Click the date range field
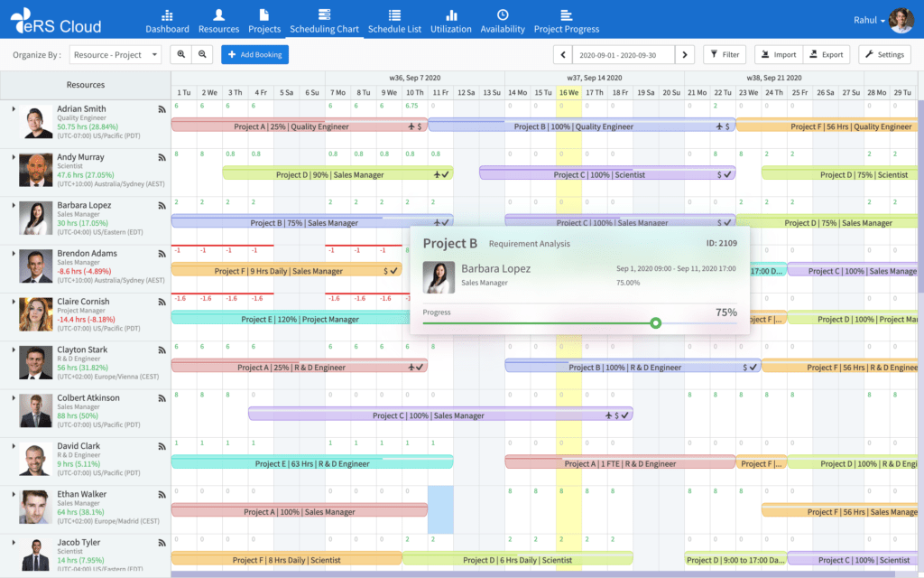 [624, 55]
